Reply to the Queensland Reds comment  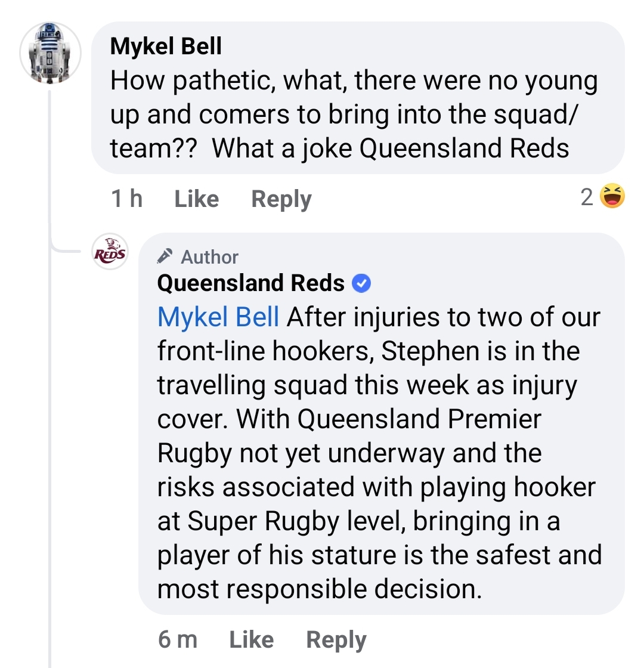coord(336,639)
